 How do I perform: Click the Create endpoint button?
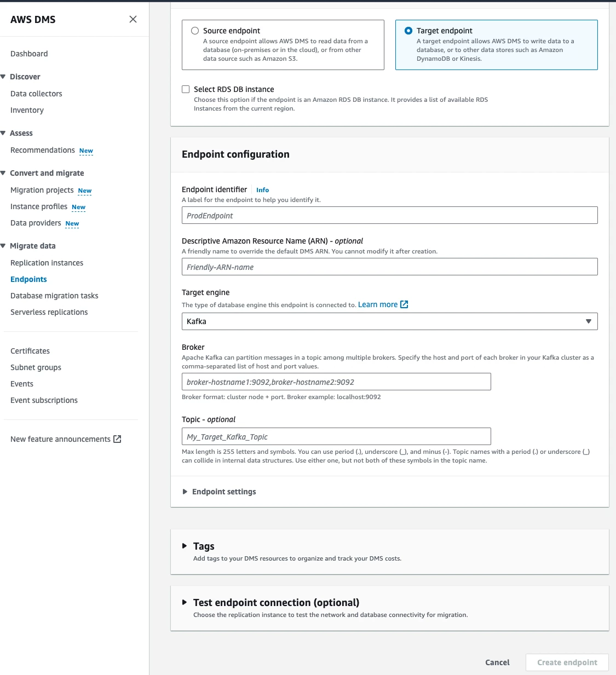pyautogui.click(x=567, y=662)
